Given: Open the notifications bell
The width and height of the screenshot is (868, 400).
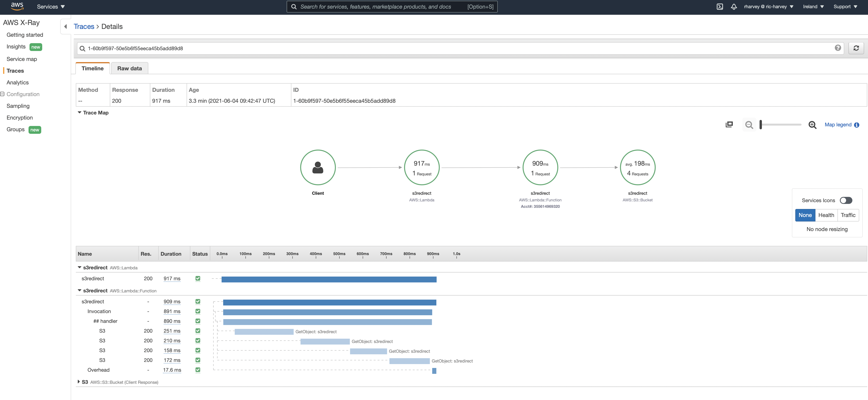Looking at the screenshot, I should 734,7.
